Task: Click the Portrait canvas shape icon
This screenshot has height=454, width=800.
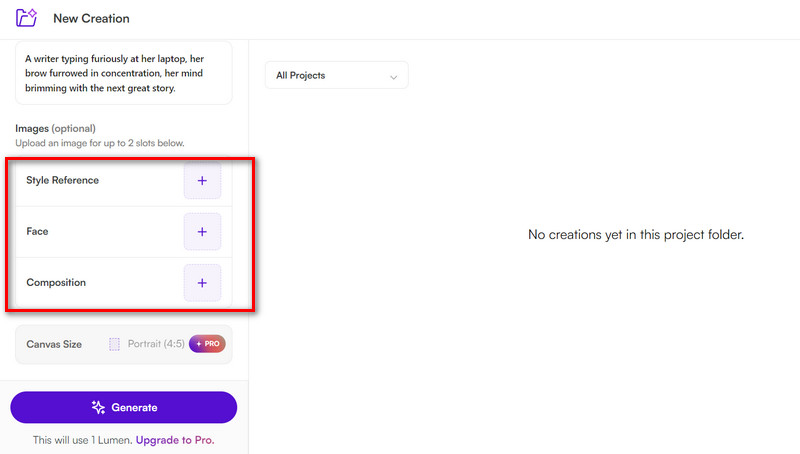Action: coord(115,344)
